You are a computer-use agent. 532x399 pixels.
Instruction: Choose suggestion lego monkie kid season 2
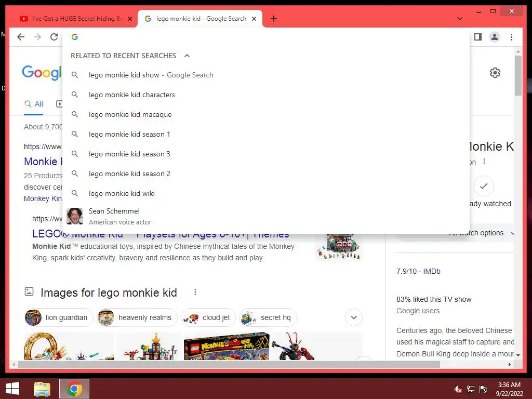266,174
